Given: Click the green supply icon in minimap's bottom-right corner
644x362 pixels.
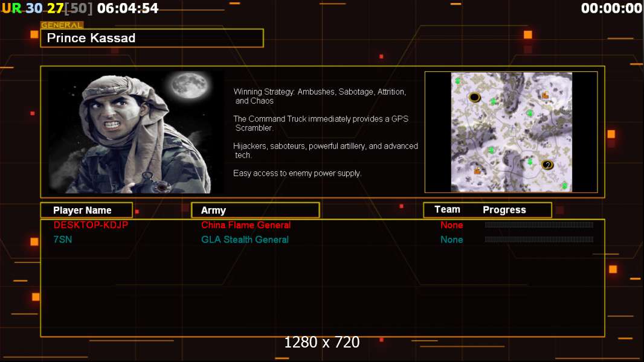Looking at the screenshot, I should click(x=565, y=186).
